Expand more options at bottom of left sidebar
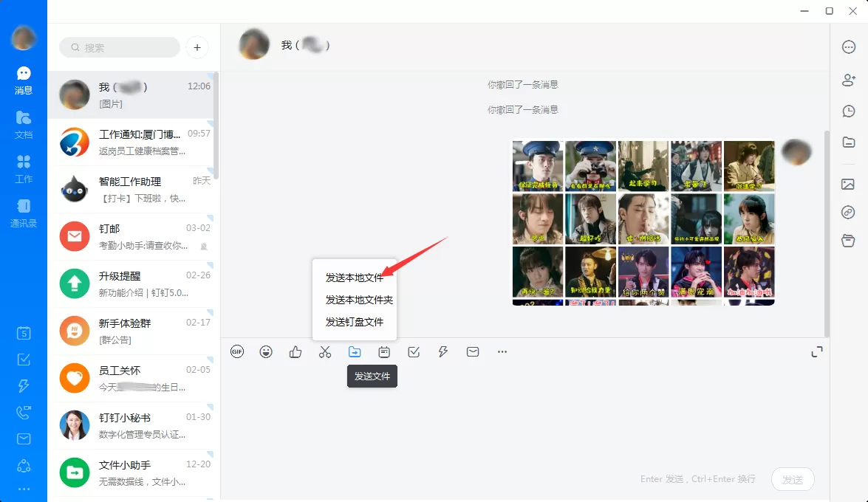Viewport: 868px width, 502px height. 24,489
